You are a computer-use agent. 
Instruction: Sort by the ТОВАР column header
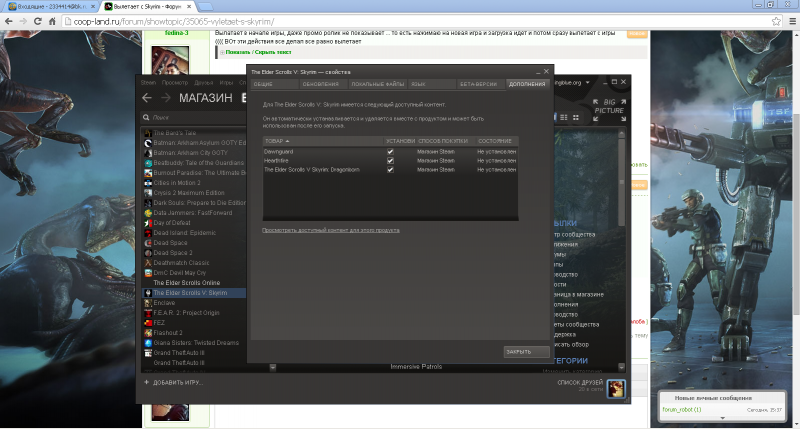(323, 141)
